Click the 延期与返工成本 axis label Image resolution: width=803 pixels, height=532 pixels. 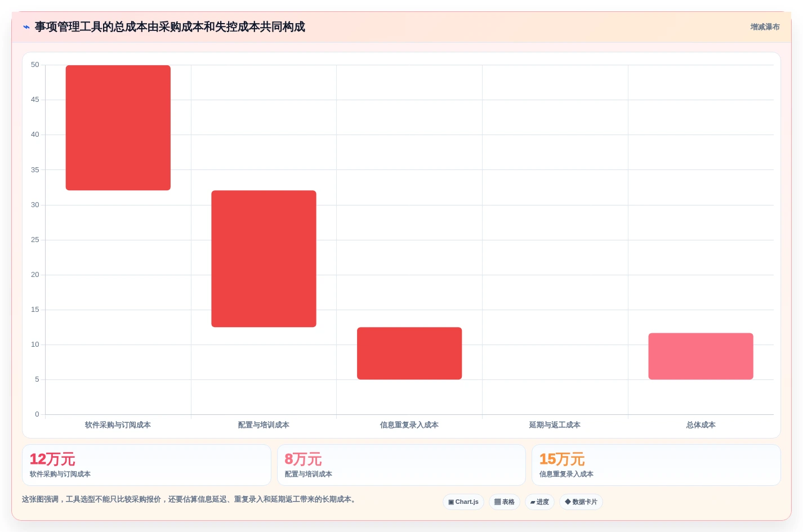point(555,425)
